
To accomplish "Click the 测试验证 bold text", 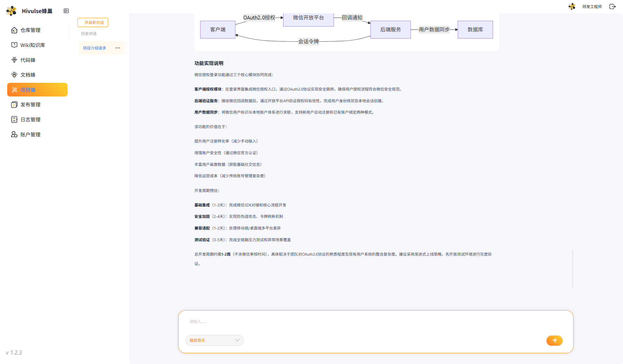I will 202,240.
